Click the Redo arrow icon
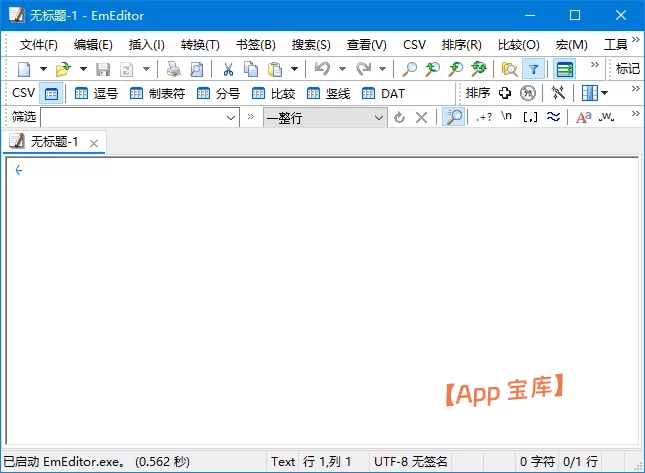This screenshot has width=645, height=473. click(364, 69)
